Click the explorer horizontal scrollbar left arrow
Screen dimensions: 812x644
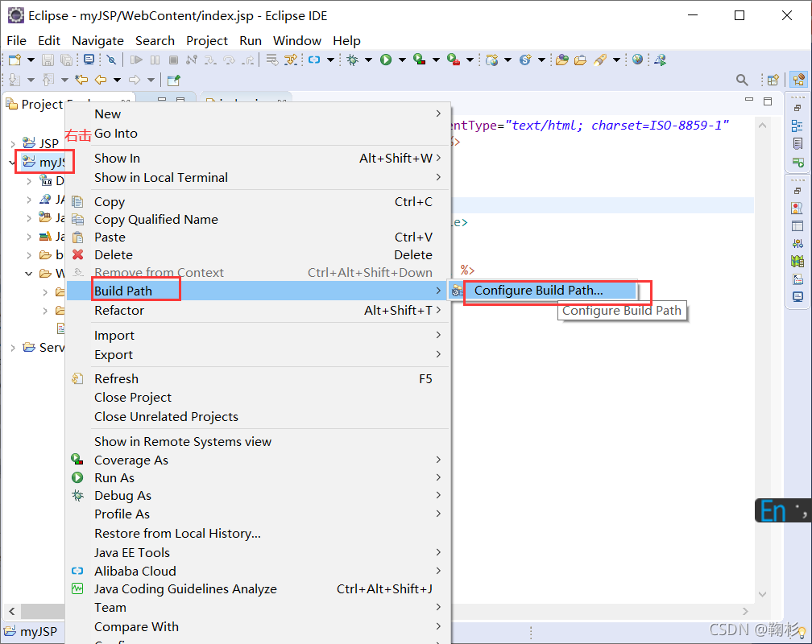[12, 611]
